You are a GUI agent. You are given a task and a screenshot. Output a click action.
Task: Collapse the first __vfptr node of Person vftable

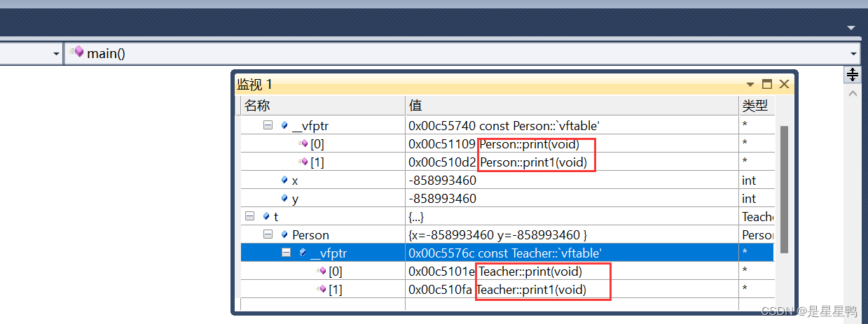pyautogui.click(x=268, y=126)
